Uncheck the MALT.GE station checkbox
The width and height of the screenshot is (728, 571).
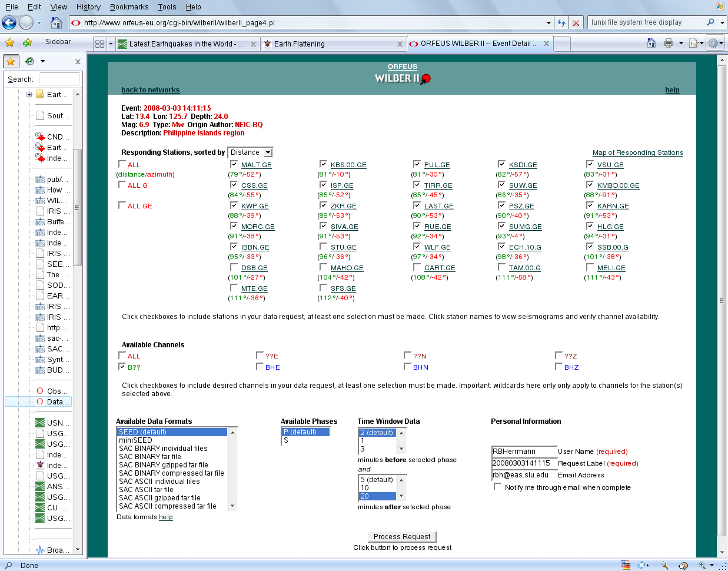coord(234,164)
